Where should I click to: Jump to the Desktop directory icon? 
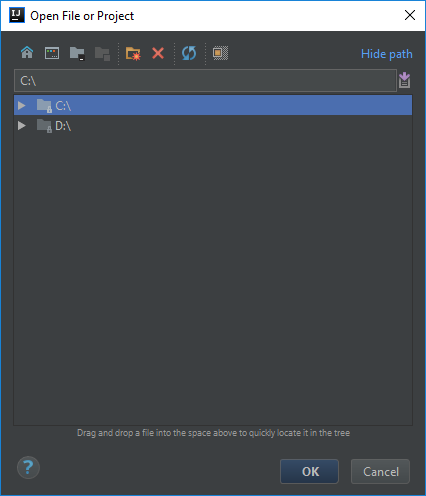[x=52, y=53]
